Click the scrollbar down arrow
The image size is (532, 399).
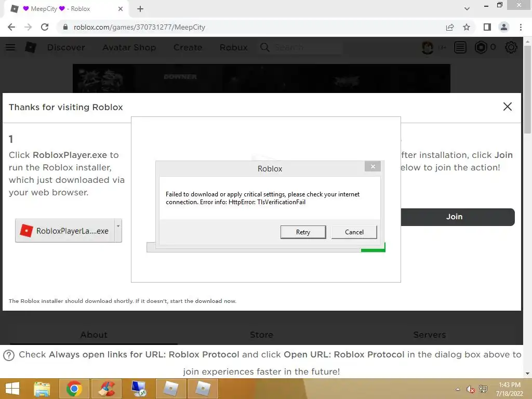click(527, 374)
